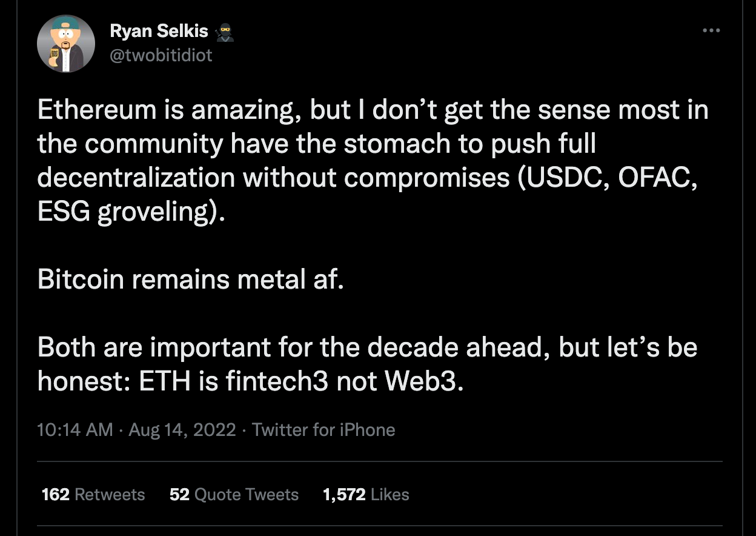Image resolution: width=756 pixels, height=536 pixels.
Task: Click the 'Bitcoin remains metal af.' line
Action: point(190,280)
